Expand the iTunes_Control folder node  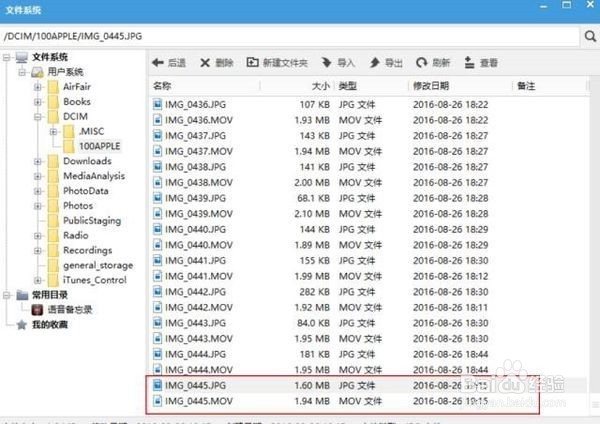tap(38, 280)
